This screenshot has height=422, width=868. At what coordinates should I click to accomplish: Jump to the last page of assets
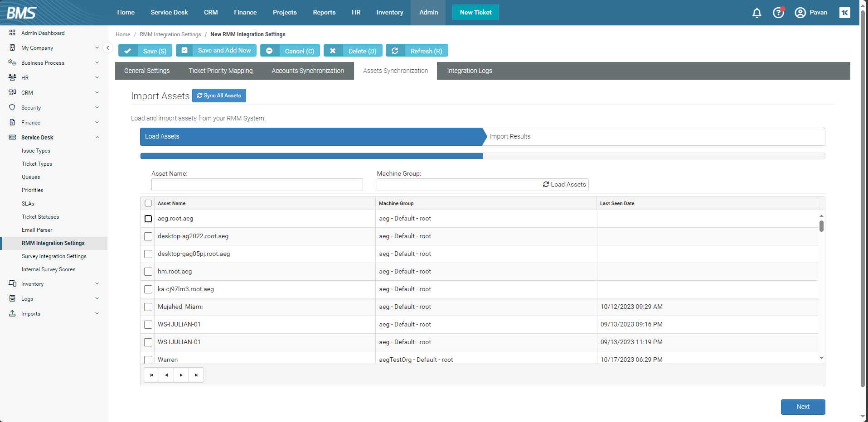tap(196, 375)
